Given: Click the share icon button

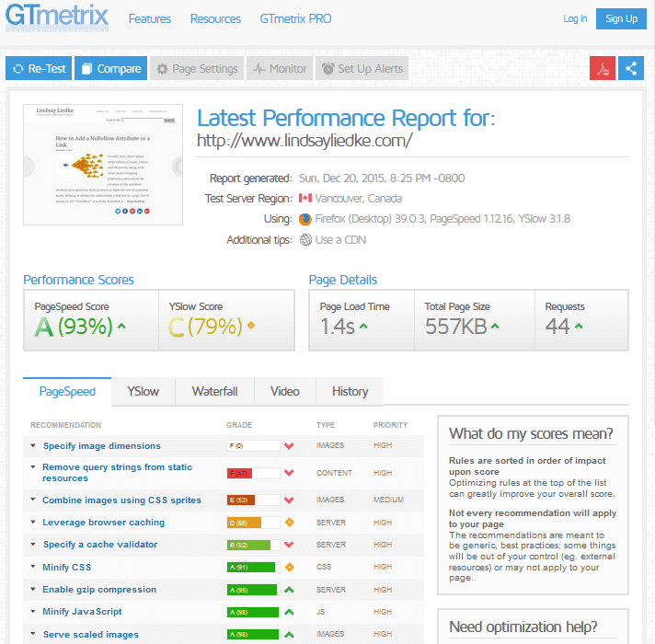Looking at the screenshot, I should (631, 68).
